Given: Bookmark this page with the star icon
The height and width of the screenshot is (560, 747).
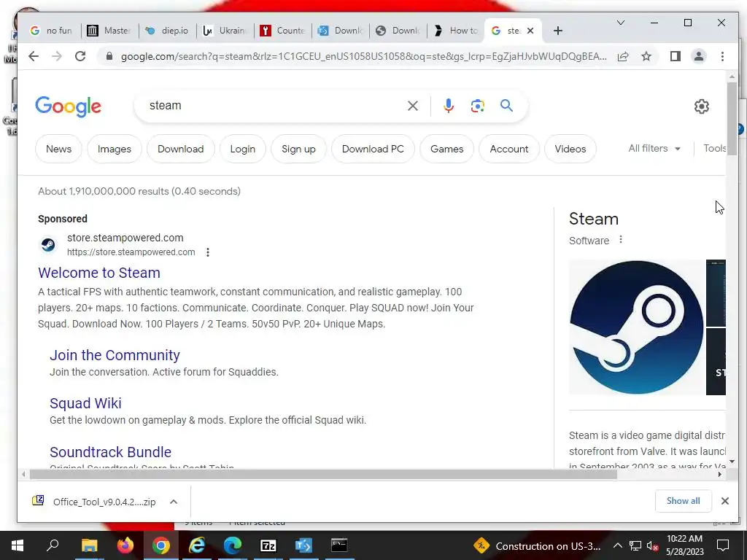Looking at the screenshot, I should 646,56.
